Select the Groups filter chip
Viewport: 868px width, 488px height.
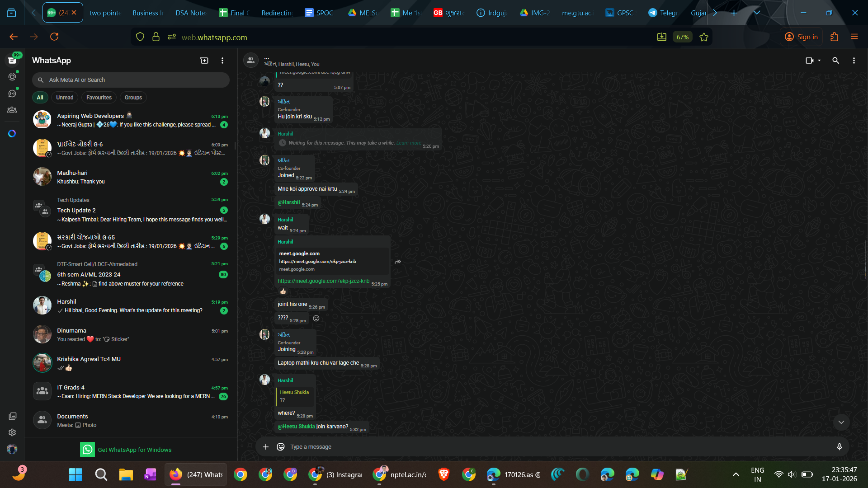tap(133, 98)
